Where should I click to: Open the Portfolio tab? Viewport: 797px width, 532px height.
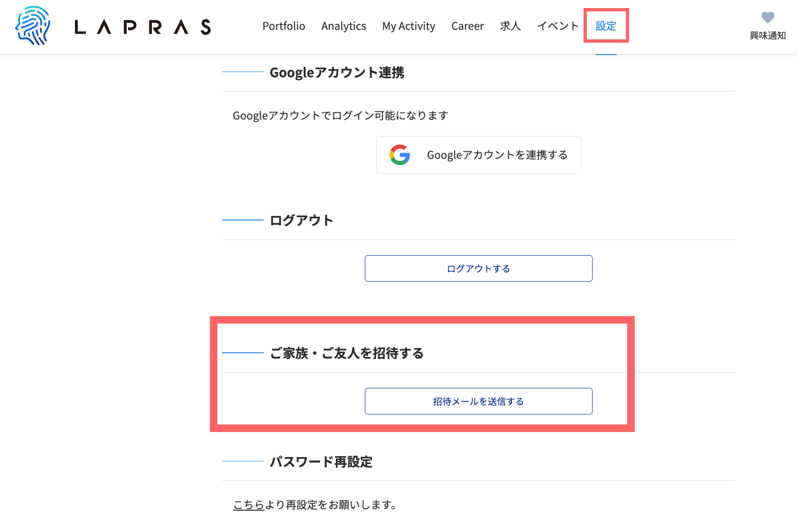[x=284, y=26]
